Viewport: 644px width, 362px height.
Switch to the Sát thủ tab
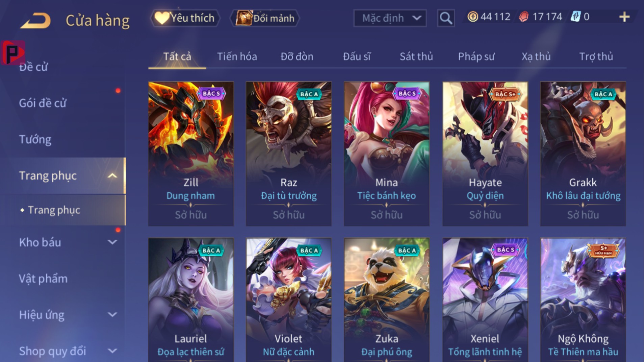click(416, 56)
